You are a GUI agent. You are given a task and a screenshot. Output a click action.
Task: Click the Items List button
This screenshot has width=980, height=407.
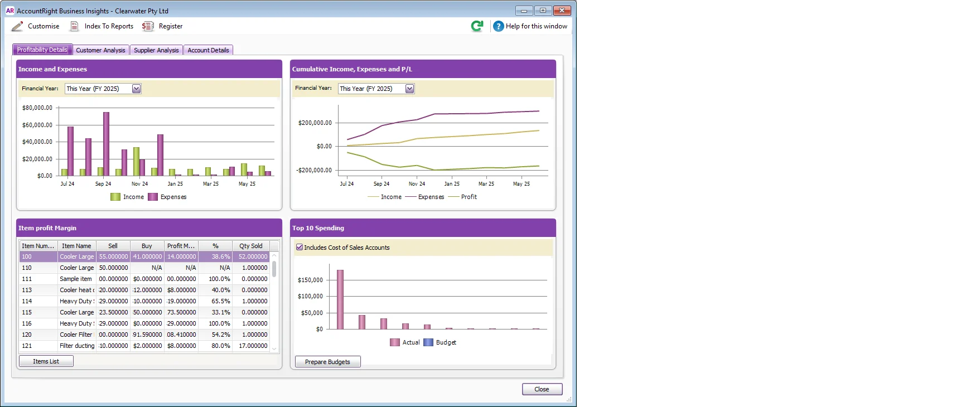[46, 361]
